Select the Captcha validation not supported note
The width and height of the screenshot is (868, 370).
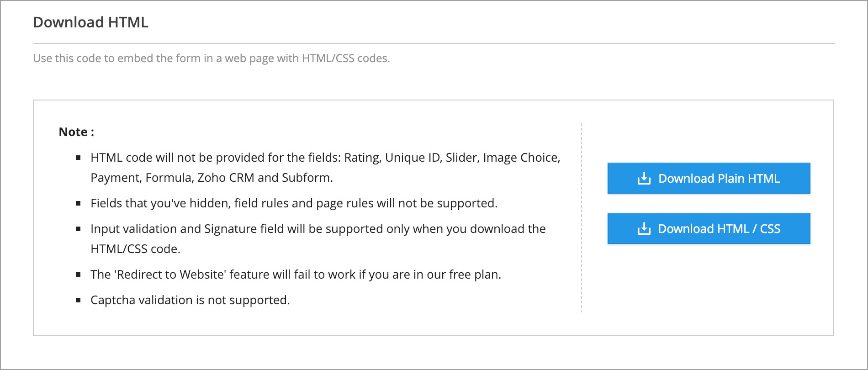coord(190,300)
